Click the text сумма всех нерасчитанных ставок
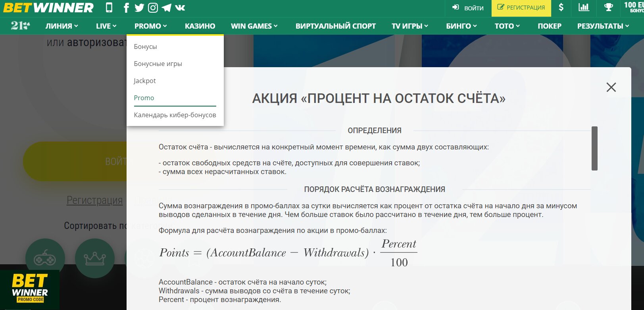 click(x=223, y=172)
